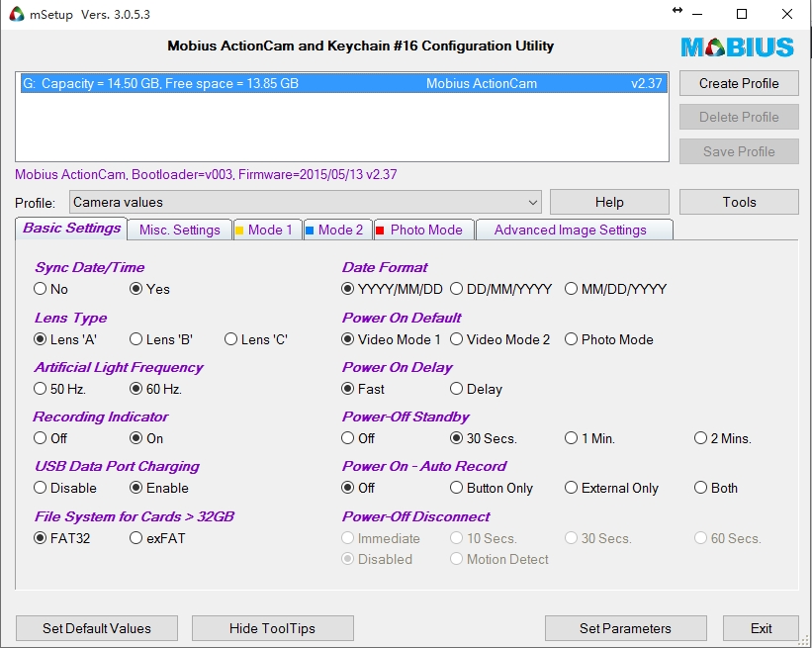The height and width of the screenshot is (648, 812).
Task: Open the Misc. Settings tab
Action: click(x=179, y=230)
